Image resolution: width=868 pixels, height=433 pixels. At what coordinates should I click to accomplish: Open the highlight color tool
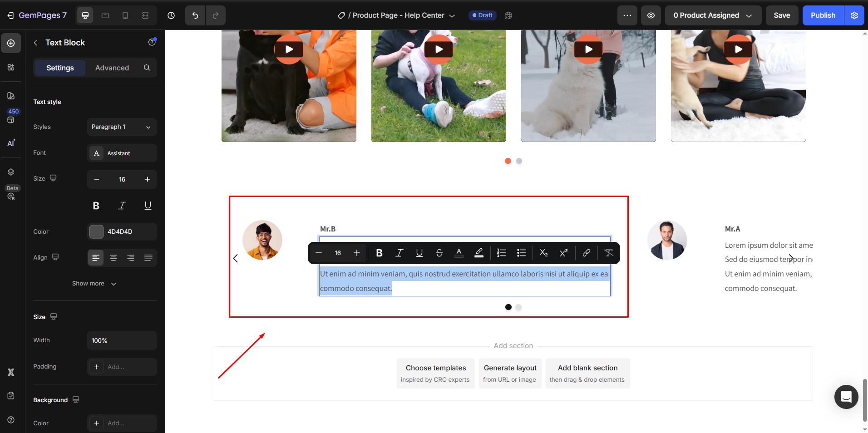tap(478, 253)
